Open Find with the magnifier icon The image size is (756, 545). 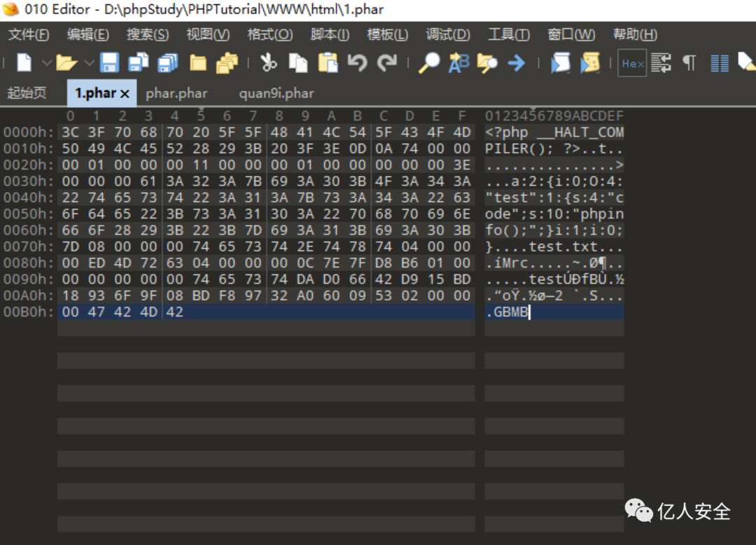click(428, 63)
